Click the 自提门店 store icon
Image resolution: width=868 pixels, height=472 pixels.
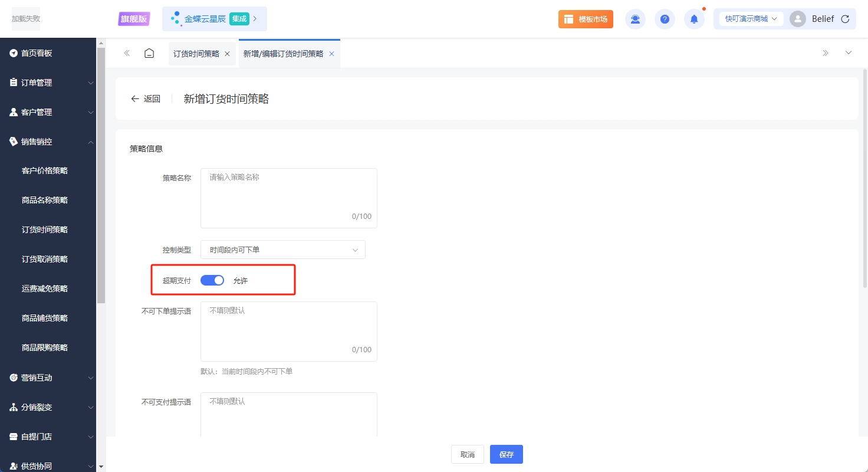(14, 437)
